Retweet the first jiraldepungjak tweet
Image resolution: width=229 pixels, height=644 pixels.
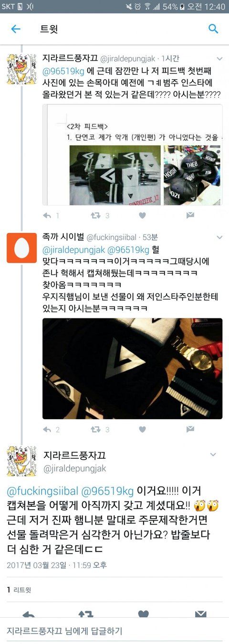pyautogui.click(x=95, y=215)
